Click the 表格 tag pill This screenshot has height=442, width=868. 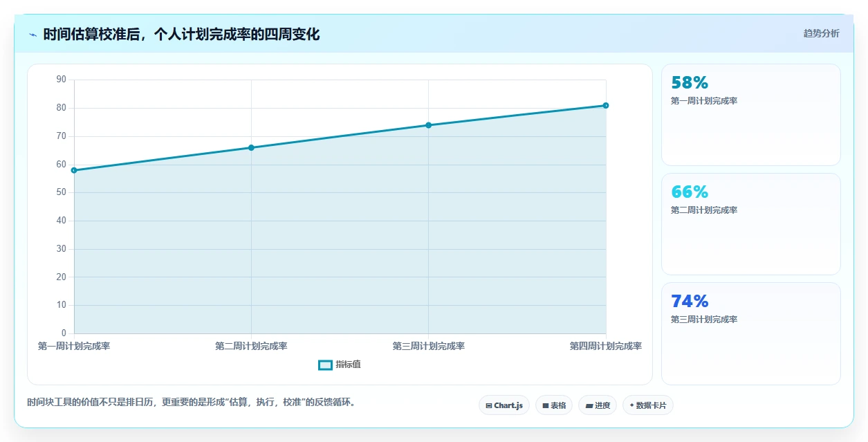coord(554,405)
